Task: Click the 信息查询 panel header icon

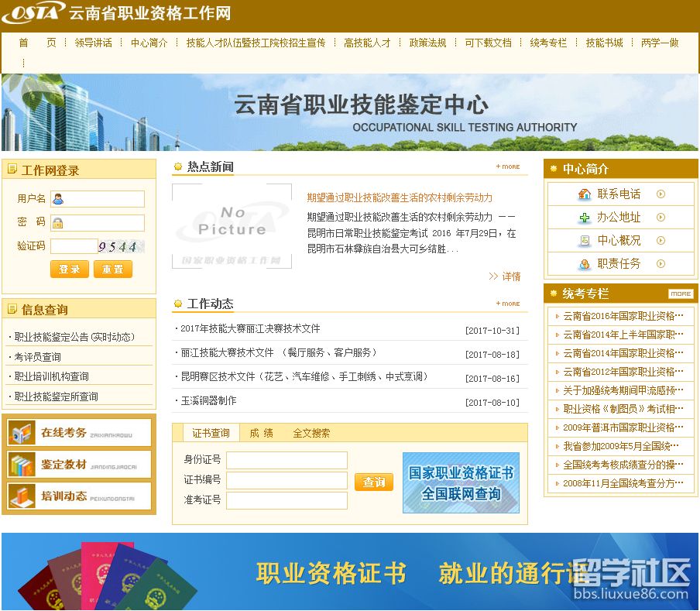Action: pos(12,308)
